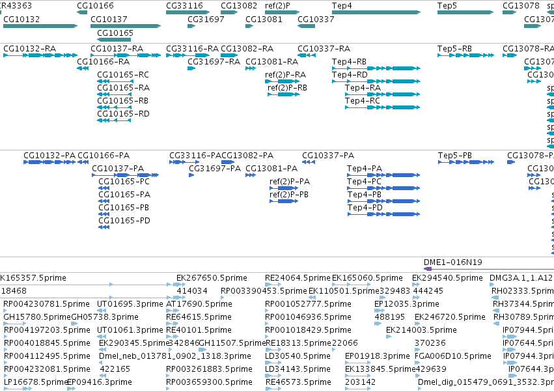Select the CG10132 gene bar
The width and height of the screenshot is (554, 392).
coord(40,26)
